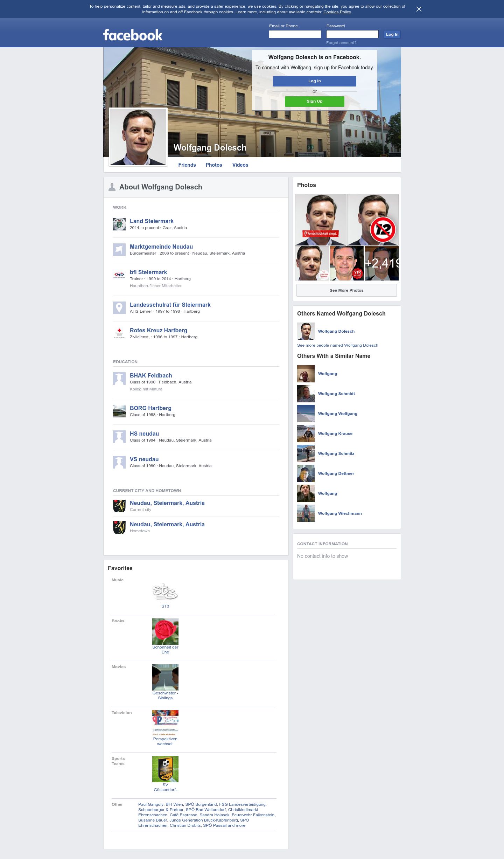The image size is (504, 859).
Task: Click avatar of the other Wolfgang Dolesch
Action: point(306,331)
